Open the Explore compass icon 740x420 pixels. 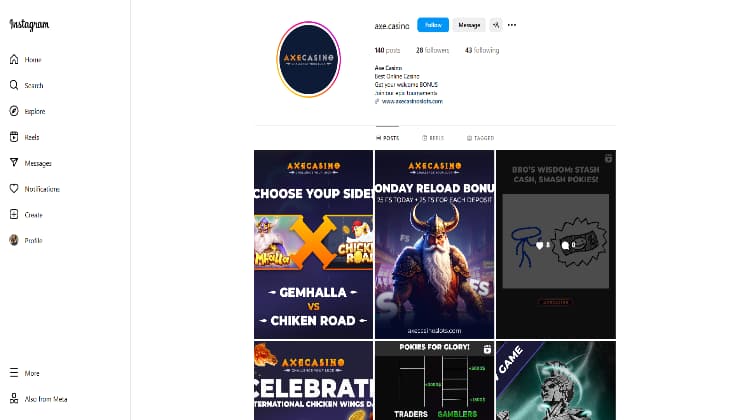coord(14,111)
